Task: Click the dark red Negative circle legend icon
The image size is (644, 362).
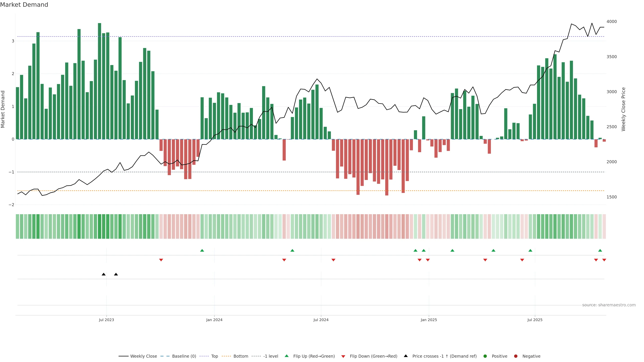Action: [516, 356]
